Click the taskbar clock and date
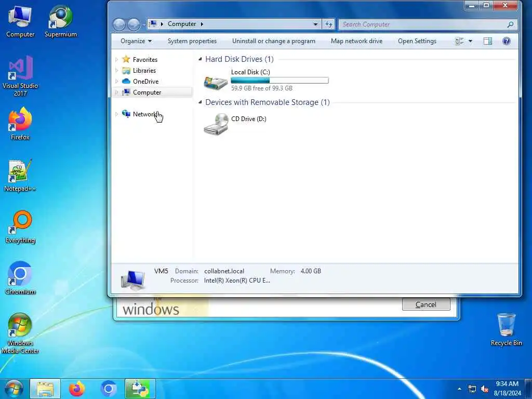The height and width of the screenshot is (399, 532). click(x=507, y=389)
